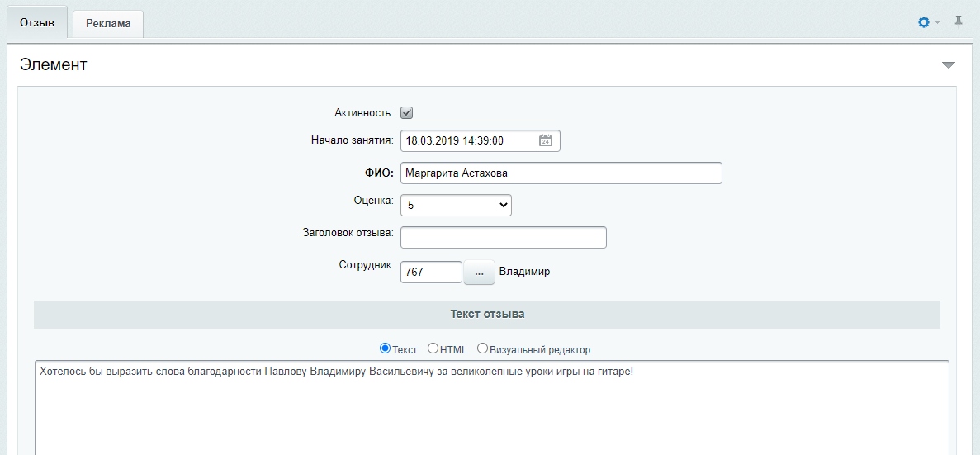The width and height of the screenshot is (980, 455).
Task: Collapse the Элемент section triangle
Action: (948, 65)
